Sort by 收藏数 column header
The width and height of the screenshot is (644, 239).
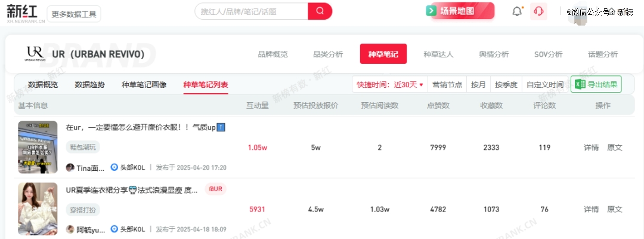click(x=491, y=106)
